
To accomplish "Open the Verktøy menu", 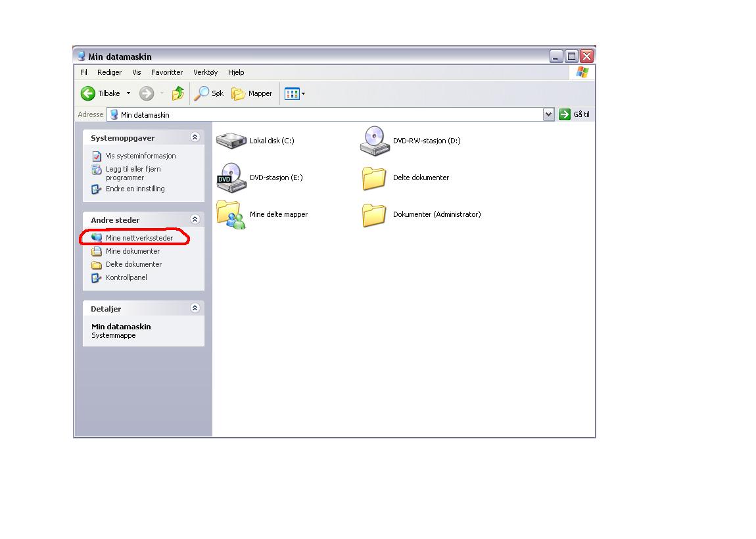I will pyautogui.click(x=205, y=72).
